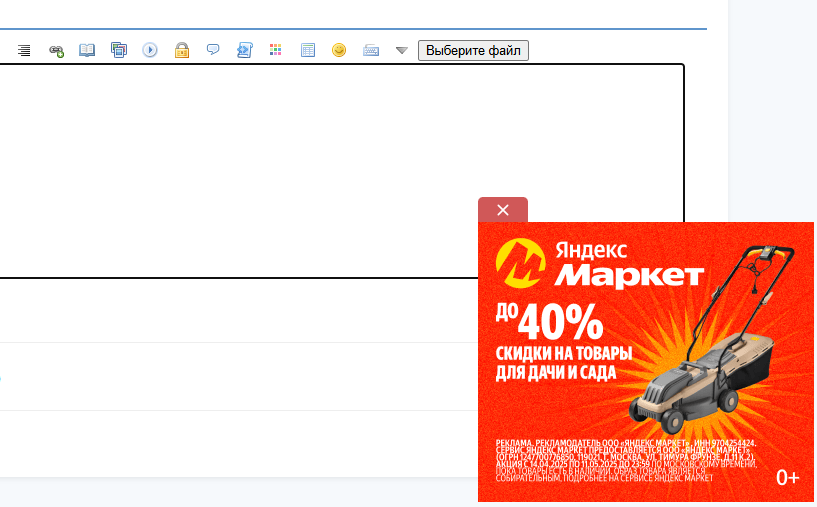The image size is (817, 507).
Task: Click the Выберите файл button
Action: pyautogui.click(x=473, y=51)
